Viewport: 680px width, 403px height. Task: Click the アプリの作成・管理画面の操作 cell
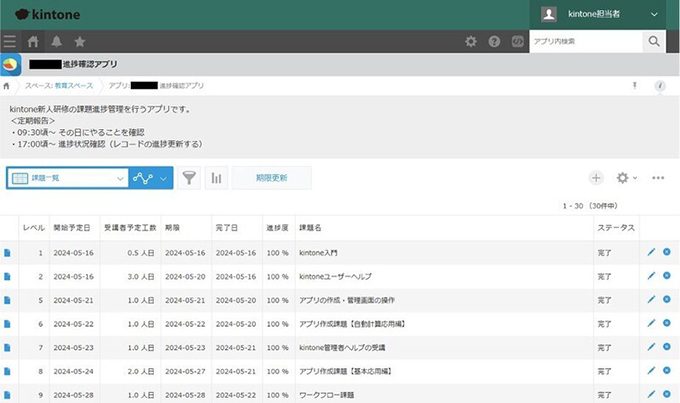click(x=444, y=300)
